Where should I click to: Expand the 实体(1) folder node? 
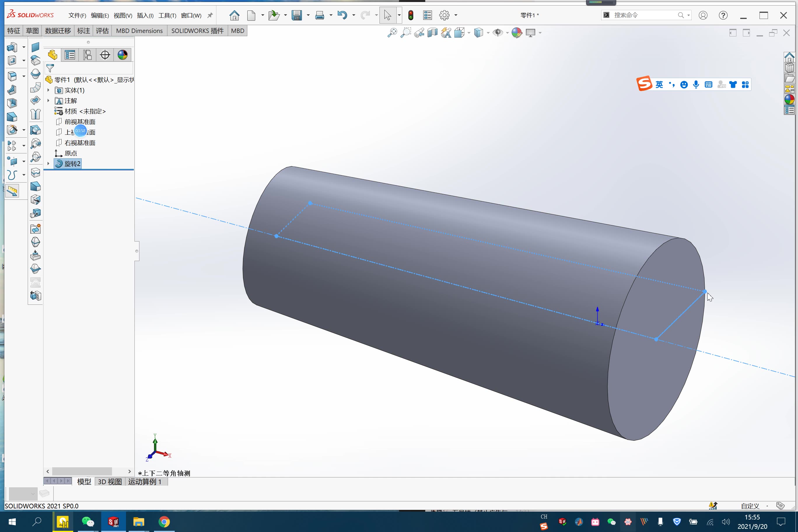point(48,90)
